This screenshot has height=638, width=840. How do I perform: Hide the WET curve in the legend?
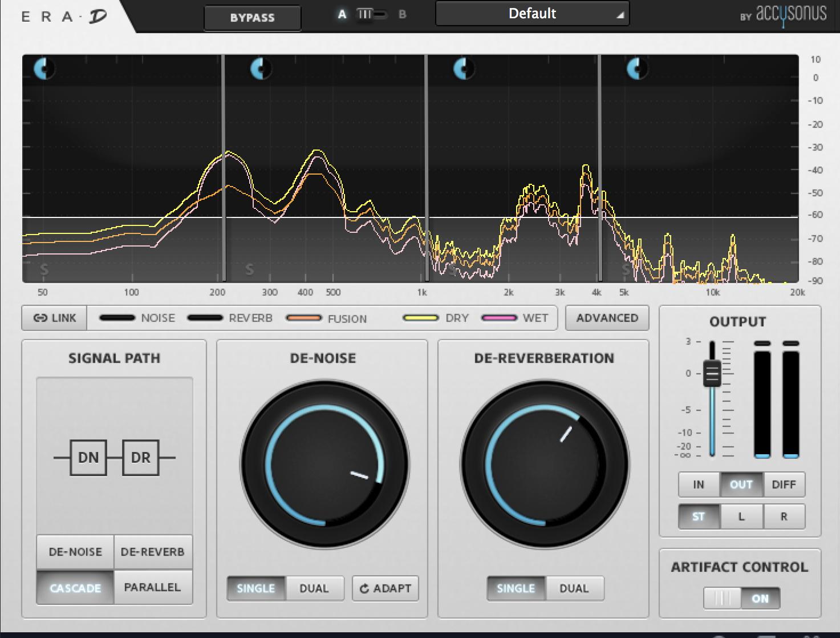click(x=500, y=318)
